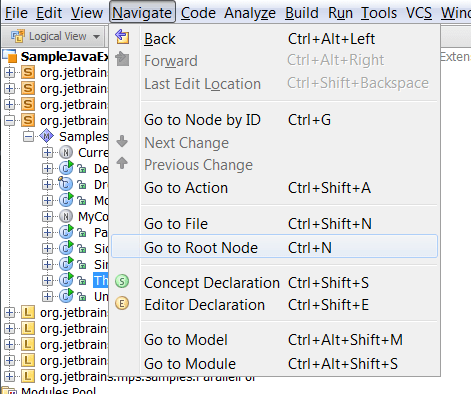
Task: Click the first L language icon in tree
Action: (x=28, y=312)
